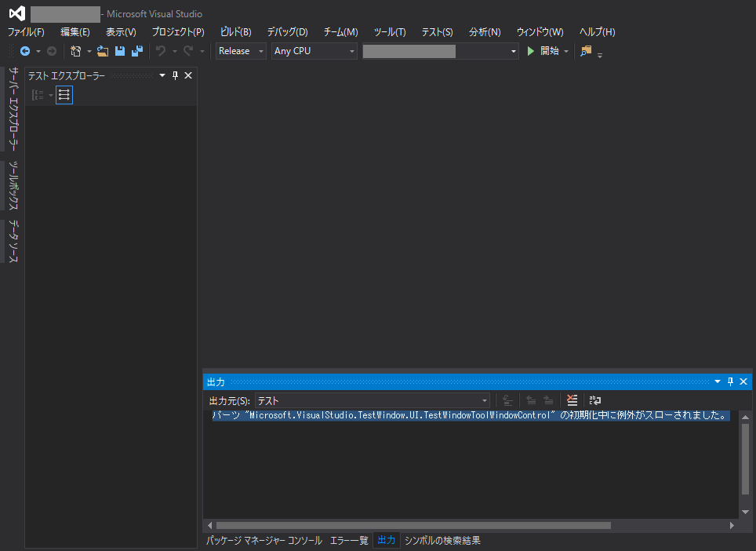
Task: Open the ビルド(B) menu
Action: pyautogui.click(x=236, y=32)
